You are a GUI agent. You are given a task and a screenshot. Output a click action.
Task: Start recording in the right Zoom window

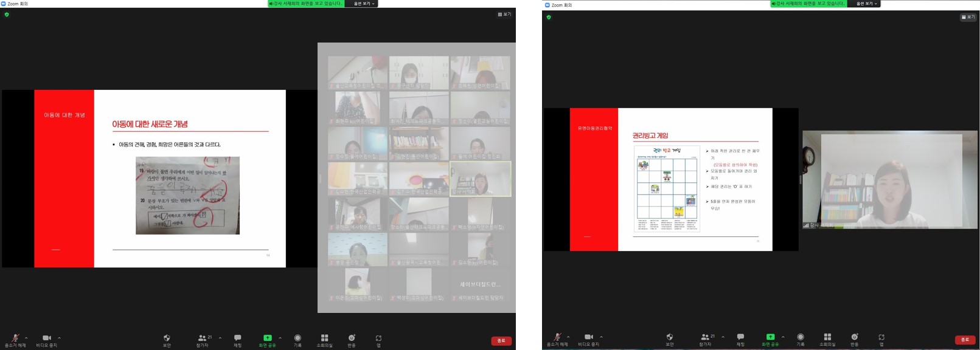[x=801, y=337]
